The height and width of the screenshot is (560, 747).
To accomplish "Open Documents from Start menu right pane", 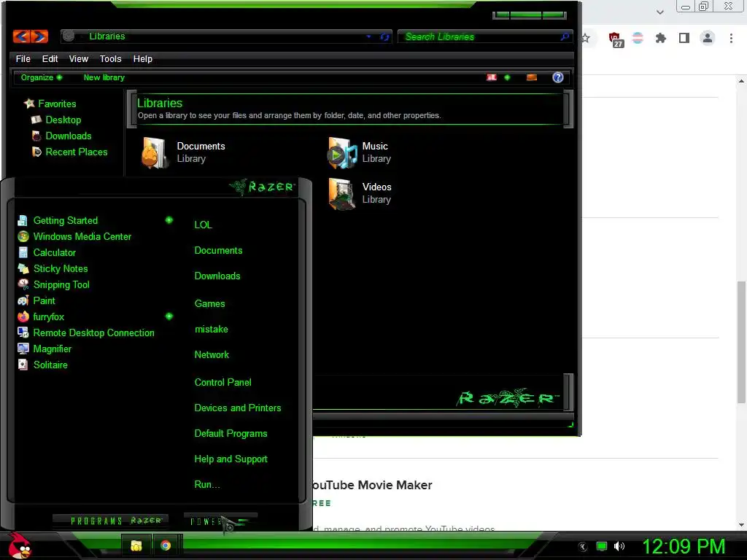I will 218,251.
